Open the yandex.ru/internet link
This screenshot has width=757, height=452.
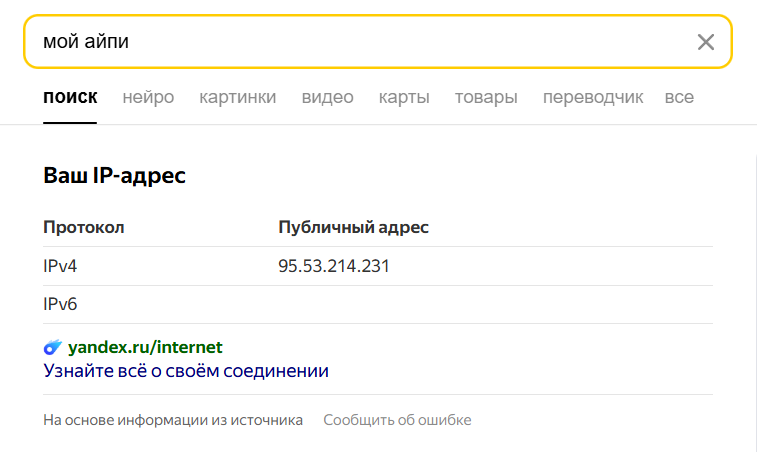coord(145,348)
